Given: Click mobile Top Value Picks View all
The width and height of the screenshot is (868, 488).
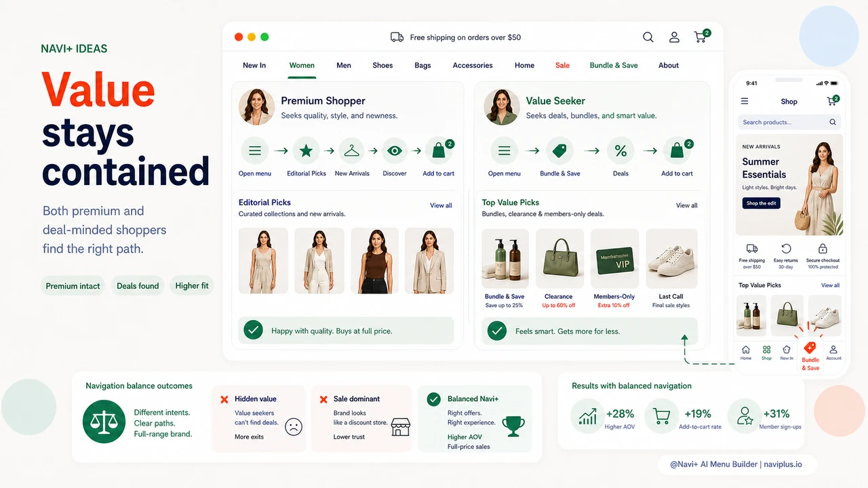Looking at the screenshot, I should pyautogui.click(x=830, y=285).
